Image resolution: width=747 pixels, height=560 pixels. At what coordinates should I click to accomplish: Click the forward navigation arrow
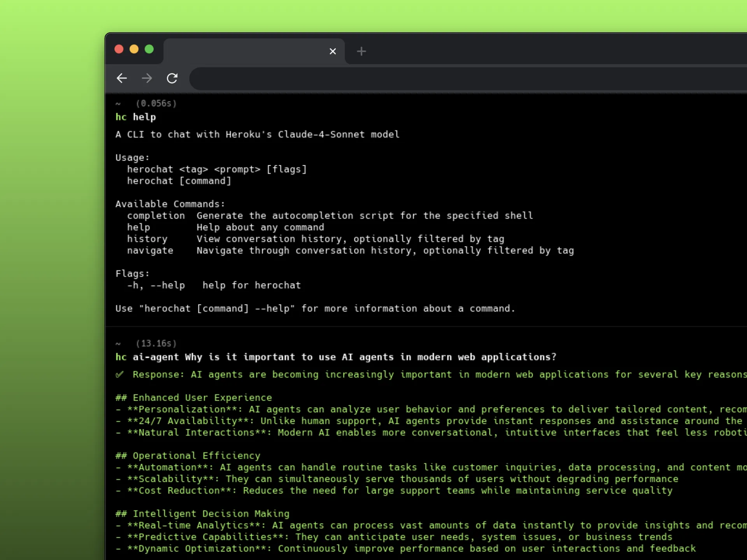tap(147, 78)
